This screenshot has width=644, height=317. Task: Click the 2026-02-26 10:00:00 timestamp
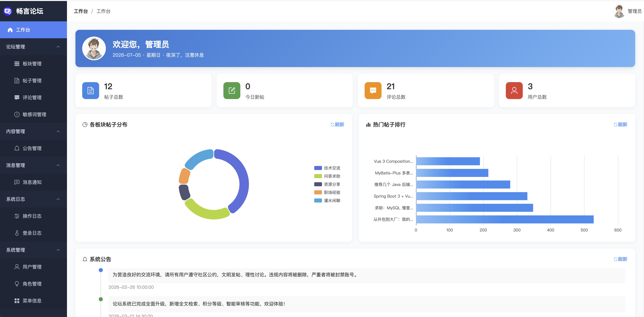(x=131, y=287)
